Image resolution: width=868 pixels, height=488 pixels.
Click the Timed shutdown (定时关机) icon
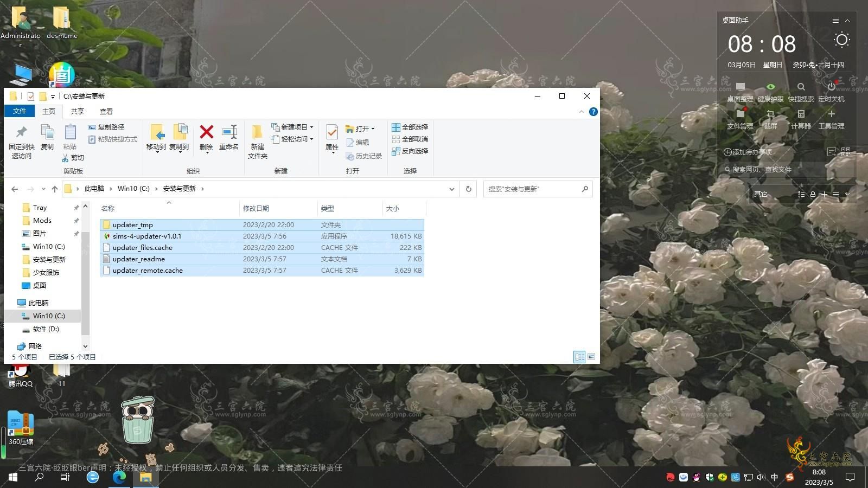click(x=831, y=92)
